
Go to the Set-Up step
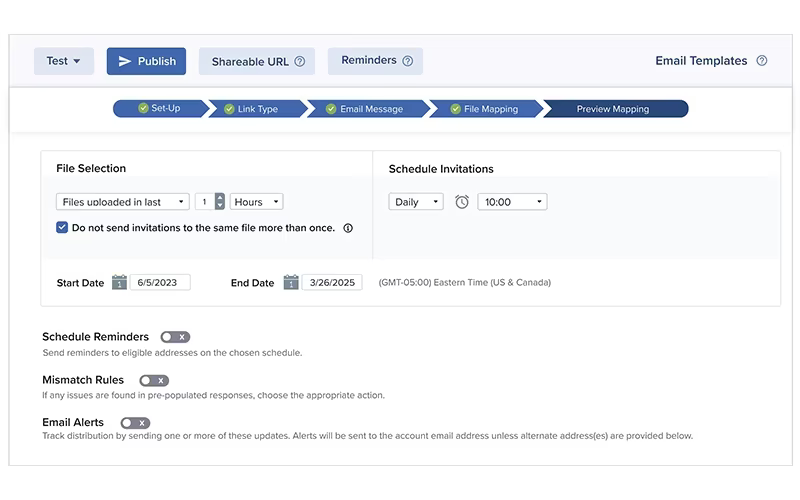pyautogui.click(x=160, y=108)
